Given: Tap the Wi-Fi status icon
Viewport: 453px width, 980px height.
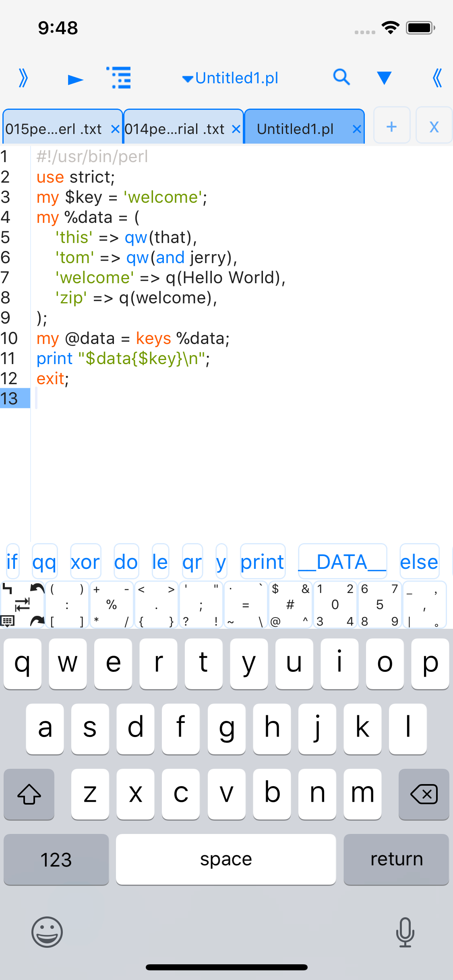Looking at the screenshot, I should pyautogui.click(x=390, y=28).
